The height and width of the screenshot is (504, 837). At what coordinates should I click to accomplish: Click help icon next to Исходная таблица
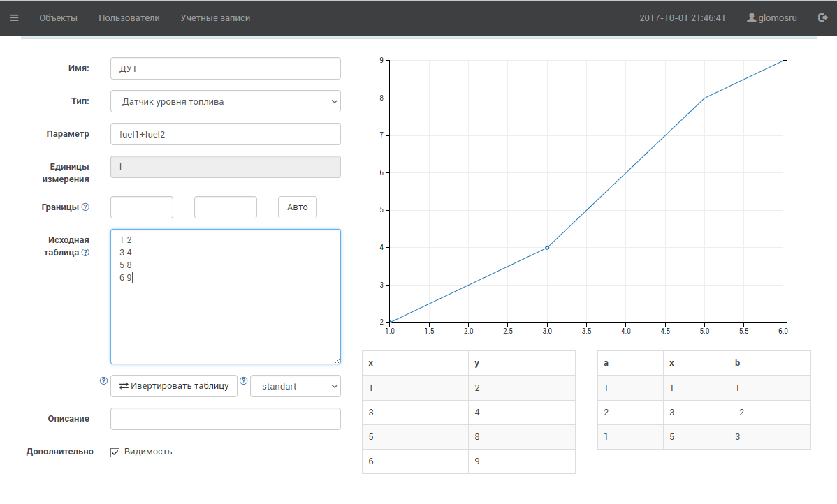85,253
